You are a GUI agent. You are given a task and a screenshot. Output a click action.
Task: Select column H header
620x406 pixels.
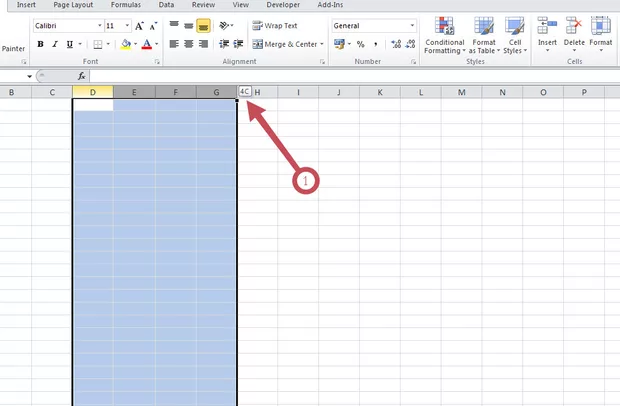(257, 92)
